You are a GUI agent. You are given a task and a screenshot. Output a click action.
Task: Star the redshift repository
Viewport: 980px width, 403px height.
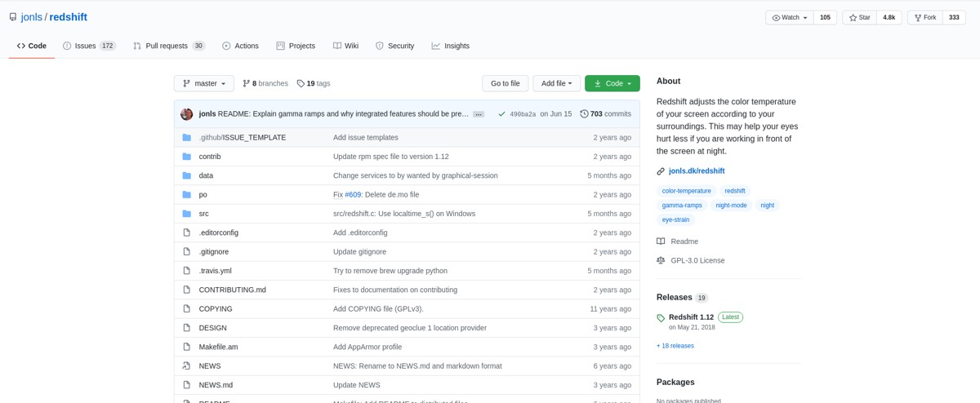(x=859, y=17)
